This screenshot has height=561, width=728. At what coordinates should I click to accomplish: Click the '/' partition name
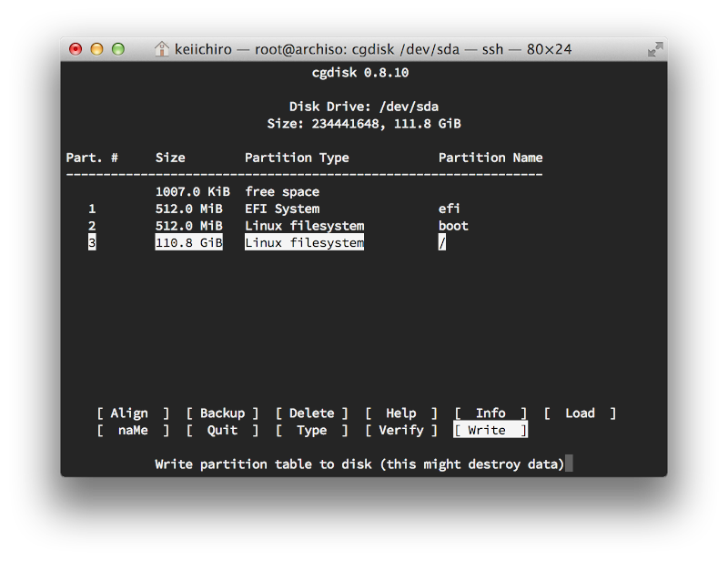(442, 242)
